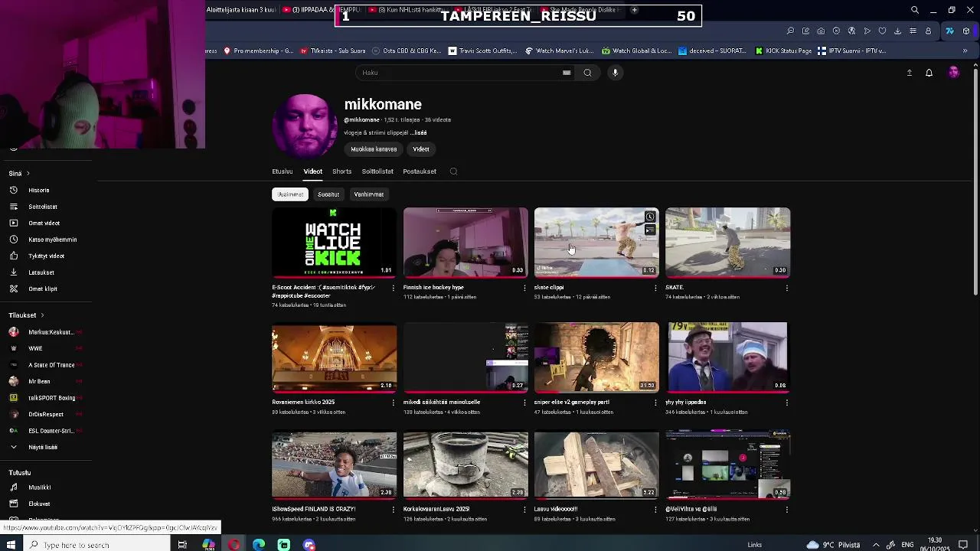Open new browser tab with plus button

634,10
